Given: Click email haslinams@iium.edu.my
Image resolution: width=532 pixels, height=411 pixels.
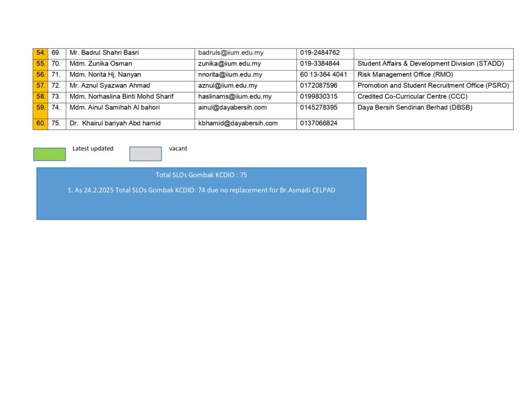Looking at the screenshot, I should (x=235, y=97).
